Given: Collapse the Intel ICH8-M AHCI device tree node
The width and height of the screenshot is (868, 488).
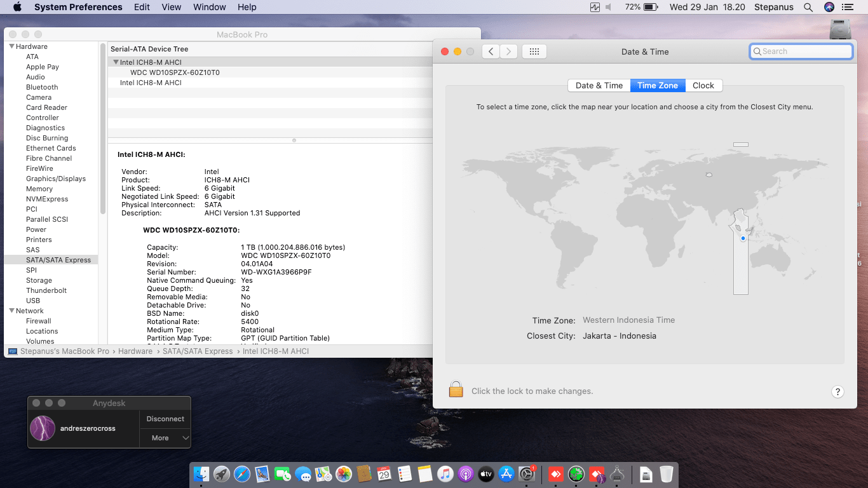Looking at the screenshot, I should point(116,62).
